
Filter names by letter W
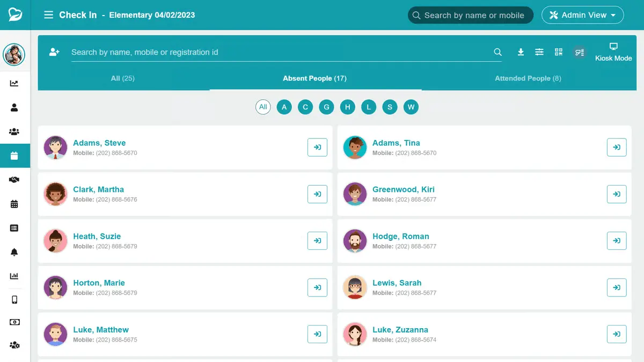(411, 107)
